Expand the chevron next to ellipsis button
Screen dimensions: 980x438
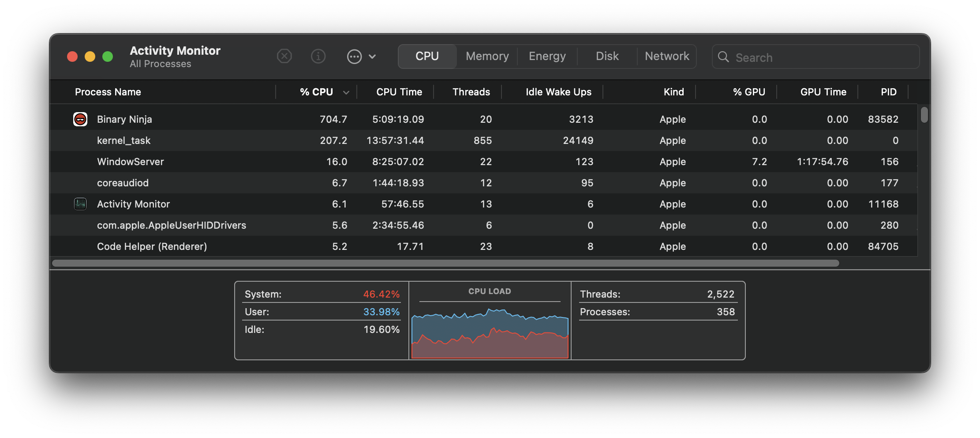372,57
